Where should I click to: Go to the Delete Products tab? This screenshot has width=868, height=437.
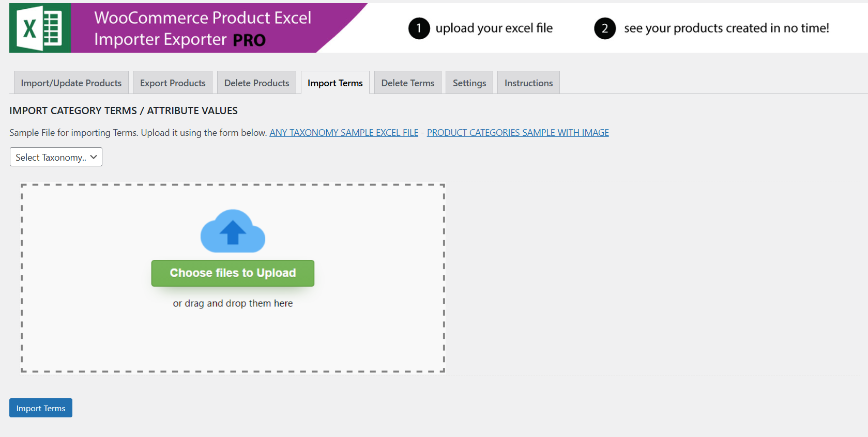click(256, 83)
